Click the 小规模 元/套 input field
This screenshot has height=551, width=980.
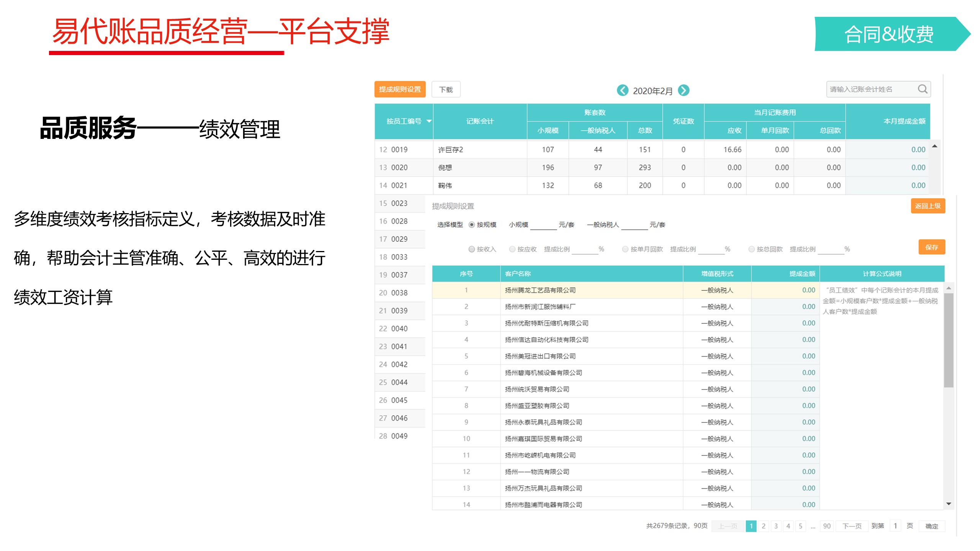[x=544, y=225]
